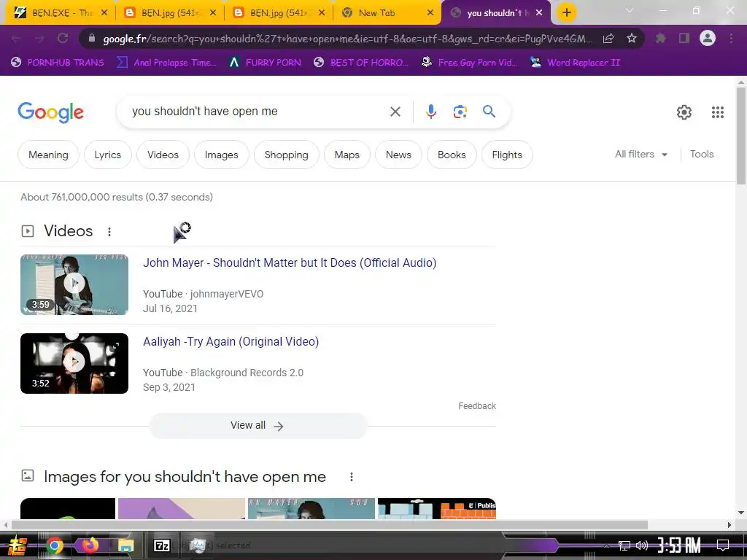
Task: Open Google settings gear icon
Action: point(684,112)
